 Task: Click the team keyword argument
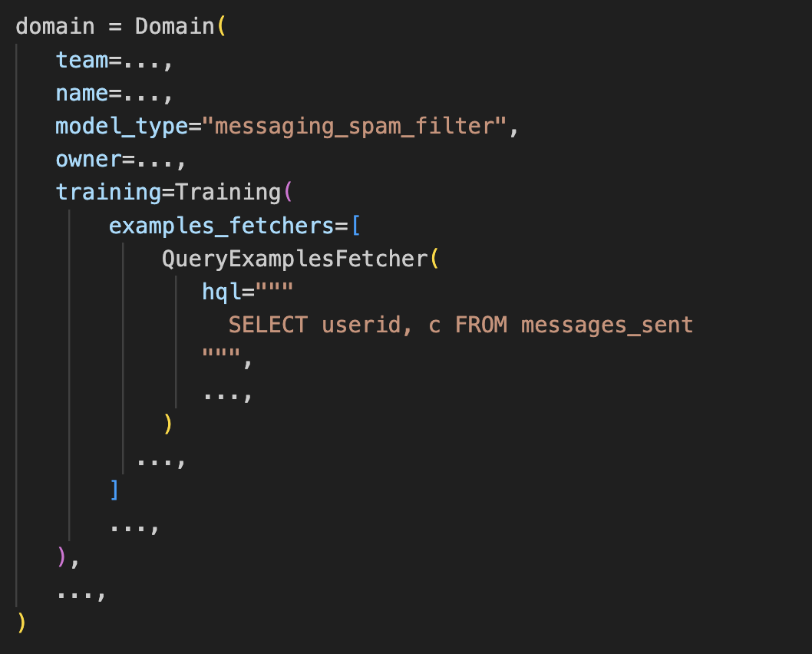[x=82, y=60]
